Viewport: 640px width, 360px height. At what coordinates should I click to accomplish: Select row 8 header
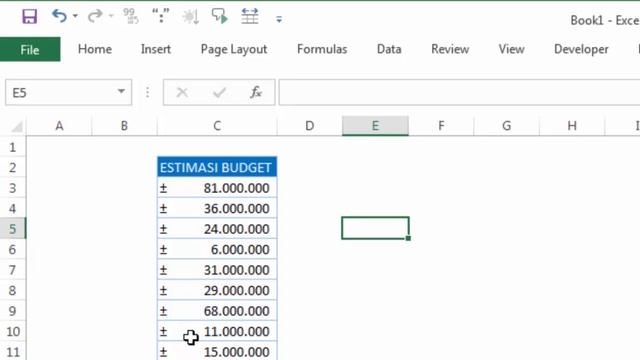pos(13,291)
